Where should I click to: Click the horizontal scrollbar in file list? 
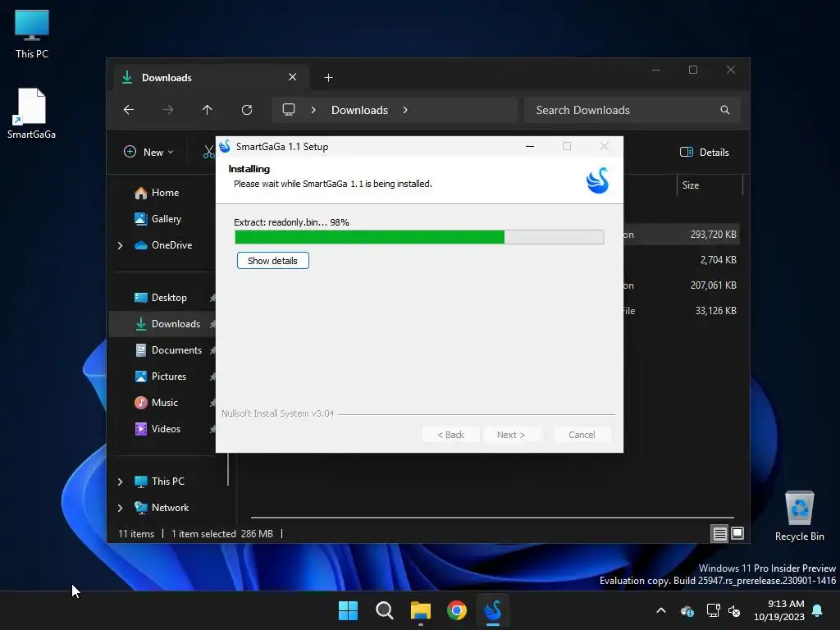click(492, 518)
